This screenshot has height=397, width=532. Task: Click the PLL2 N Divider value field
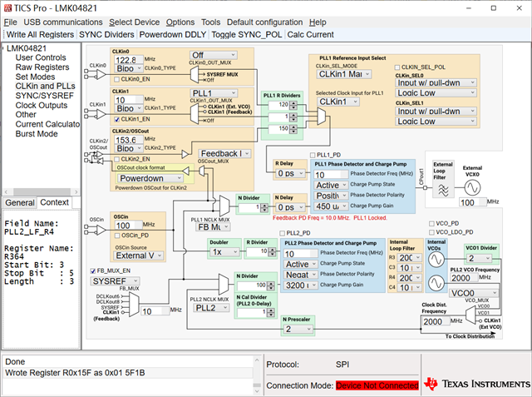252,285
